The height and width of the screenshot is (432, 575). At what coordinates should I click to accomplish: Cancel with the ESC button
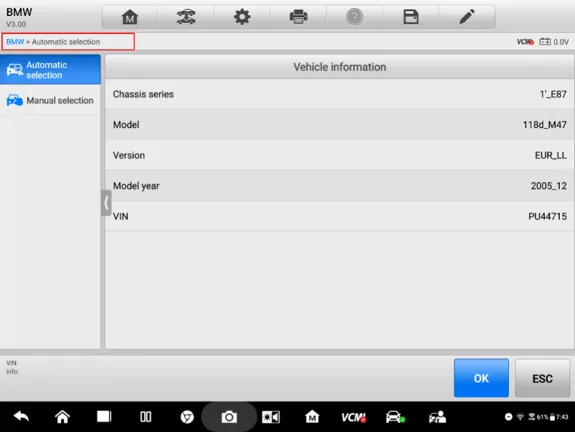pyautogui.click(x=542, y=378)
